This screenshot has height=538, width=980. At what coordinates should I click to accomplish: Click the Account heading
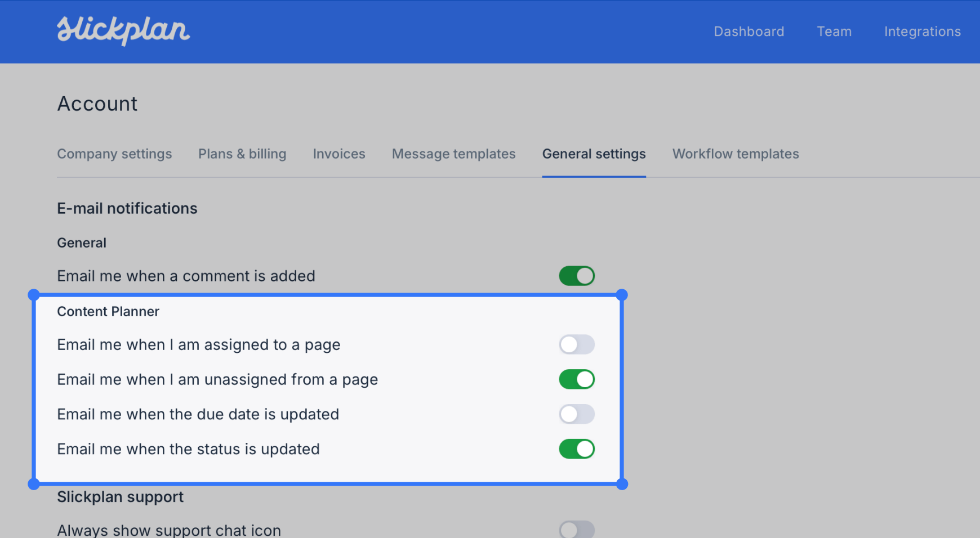pos(97,104)
